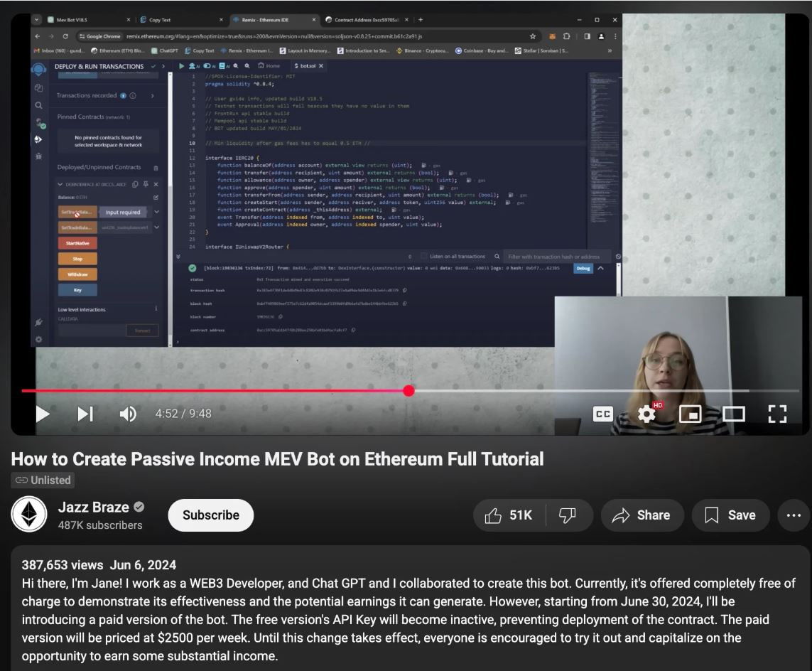Toggle theater mode view

(733, 414)
